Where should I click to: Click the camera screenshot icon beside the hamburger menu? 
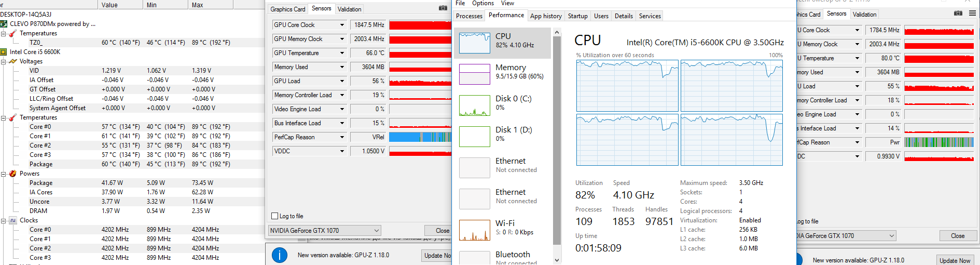pyautogui.click(x=958, y=14)
